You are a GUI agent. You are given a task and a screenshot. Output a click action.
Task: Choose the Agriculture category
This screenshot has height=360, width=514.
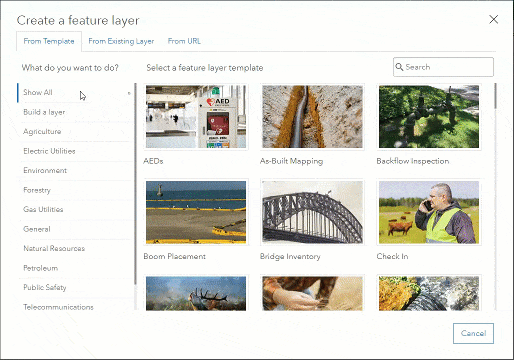pyautogui.click(x=75, y=131)
